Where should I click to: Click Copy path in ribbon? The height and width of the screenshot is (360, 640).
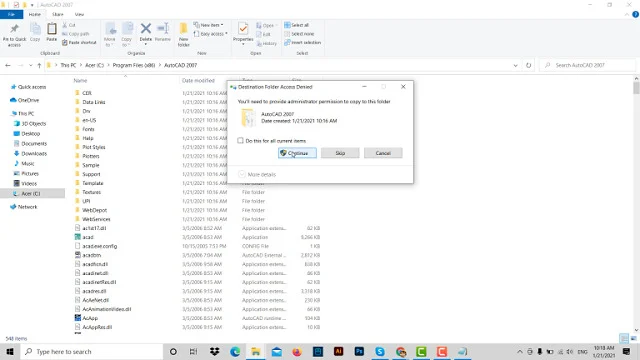click(x=76, y=34)
